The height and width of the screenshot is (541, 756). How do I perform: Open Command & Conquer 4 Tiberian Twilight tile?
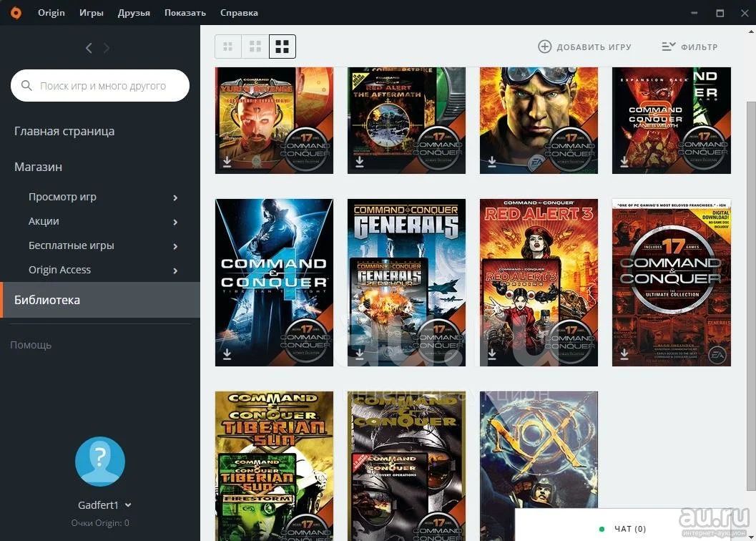pos(274,283)
